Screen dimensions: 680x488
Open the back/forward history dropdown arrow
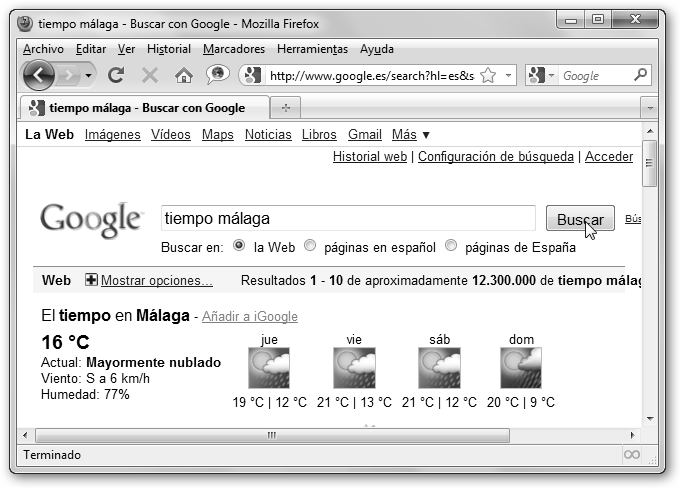tap(89, 75)
